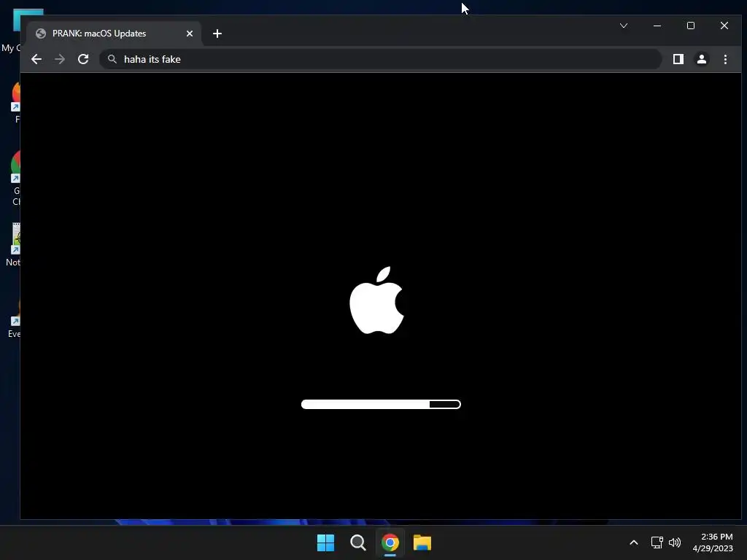Maximize the Chrome window

(x=691, y=26)
